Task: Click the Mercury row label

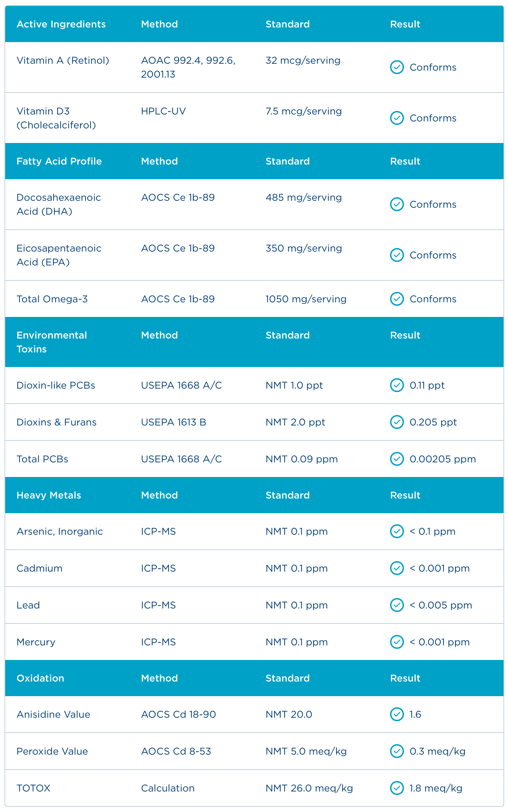Action: click(x=36, y=642)
